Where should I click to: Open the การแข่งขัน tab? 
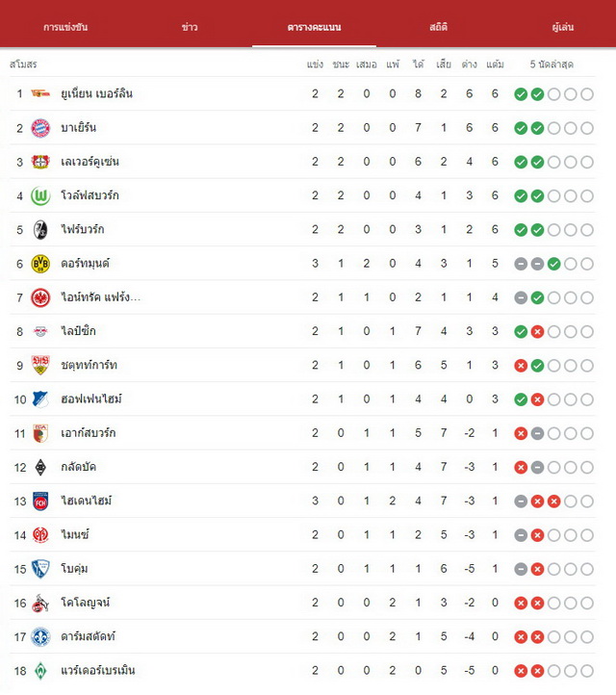click(x=65, y=27)
